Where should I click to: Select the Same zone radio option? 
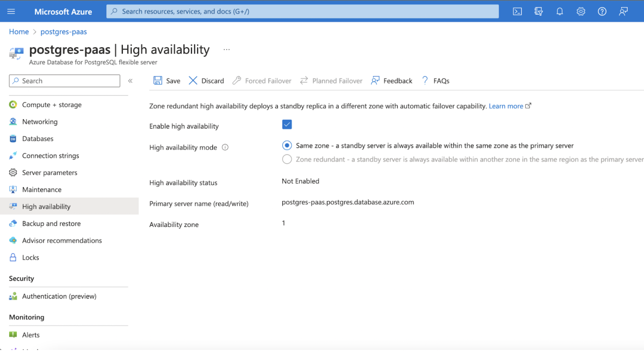287,145
